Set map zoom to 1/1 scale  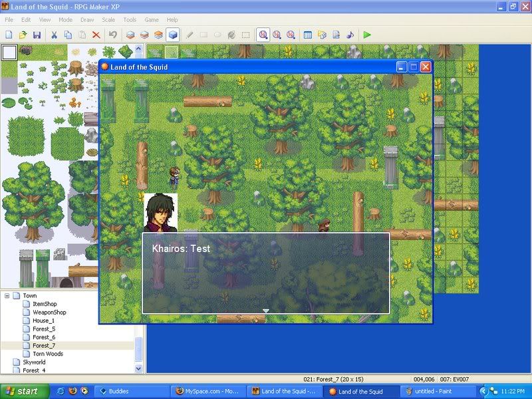(x=263, y=35)
